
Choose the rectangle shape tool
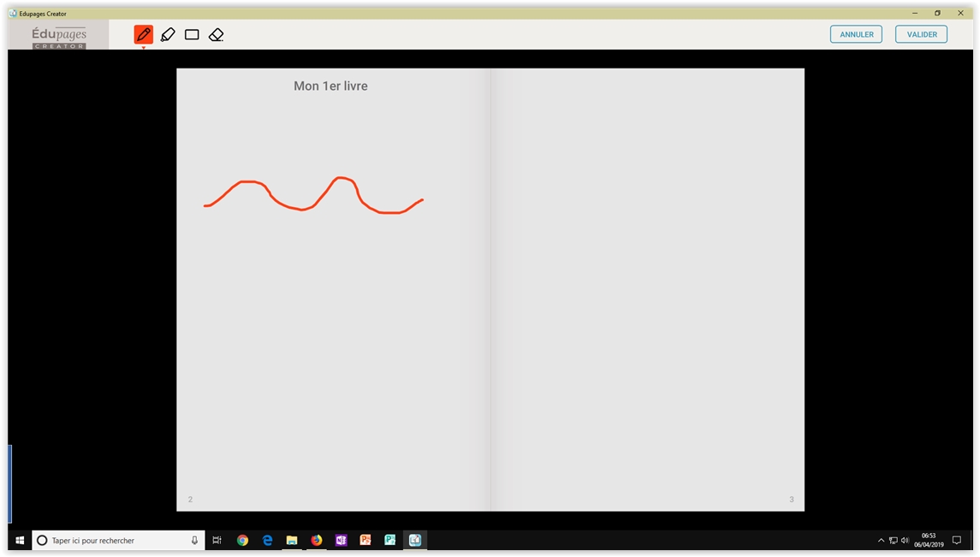(x=192, y=34)
